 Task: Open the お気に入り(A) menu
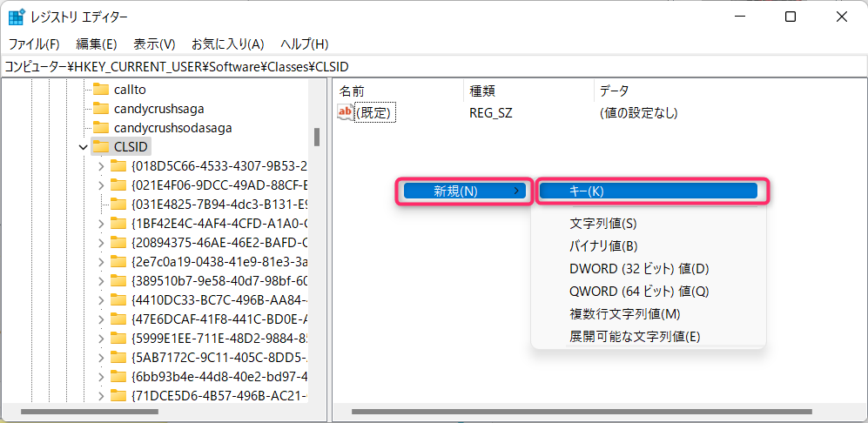pos(227,44)
